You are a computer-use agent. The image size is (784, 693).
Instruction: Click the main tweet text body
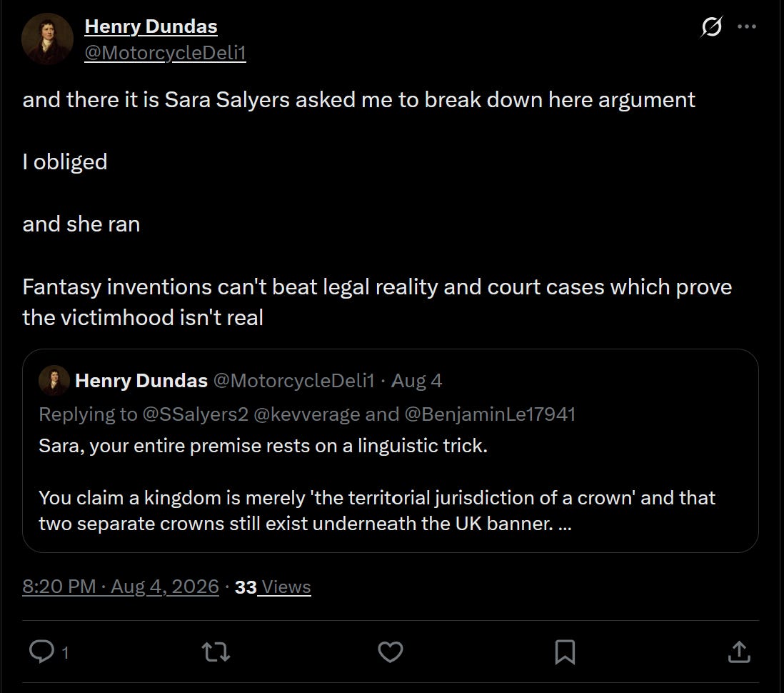point(378,208)
